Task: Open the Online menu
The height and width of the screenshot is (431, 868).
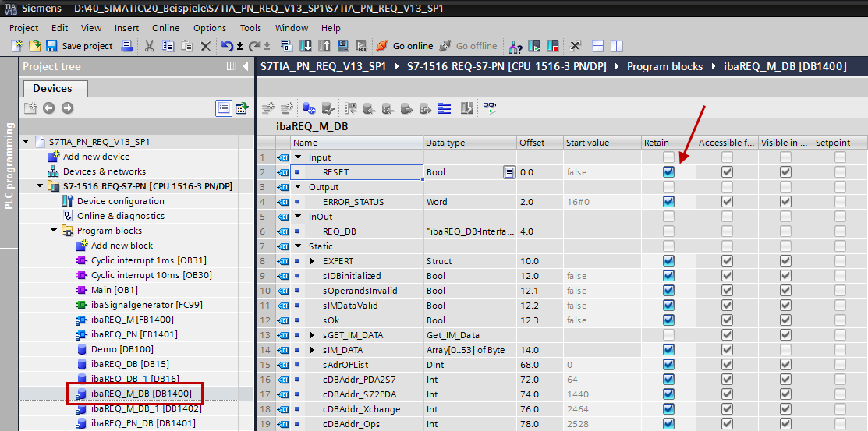Action: tap(165, 28)
